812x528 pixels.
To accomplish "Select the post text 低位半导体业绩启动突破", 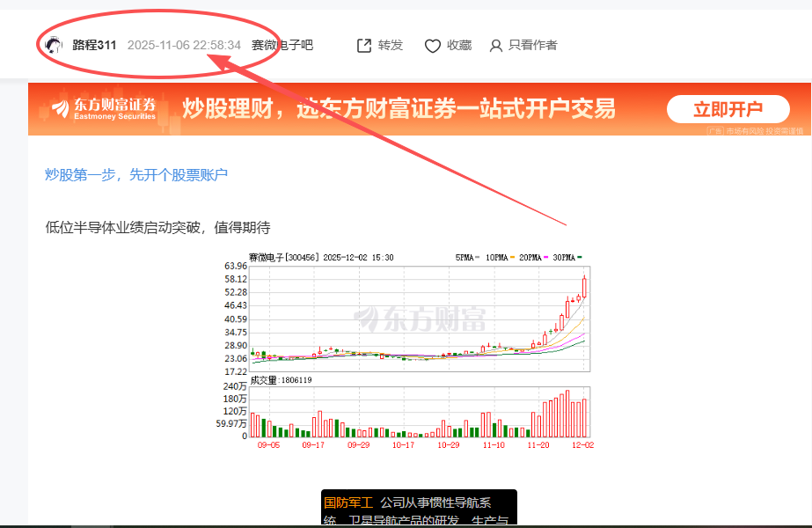I will tap(123, 227).
